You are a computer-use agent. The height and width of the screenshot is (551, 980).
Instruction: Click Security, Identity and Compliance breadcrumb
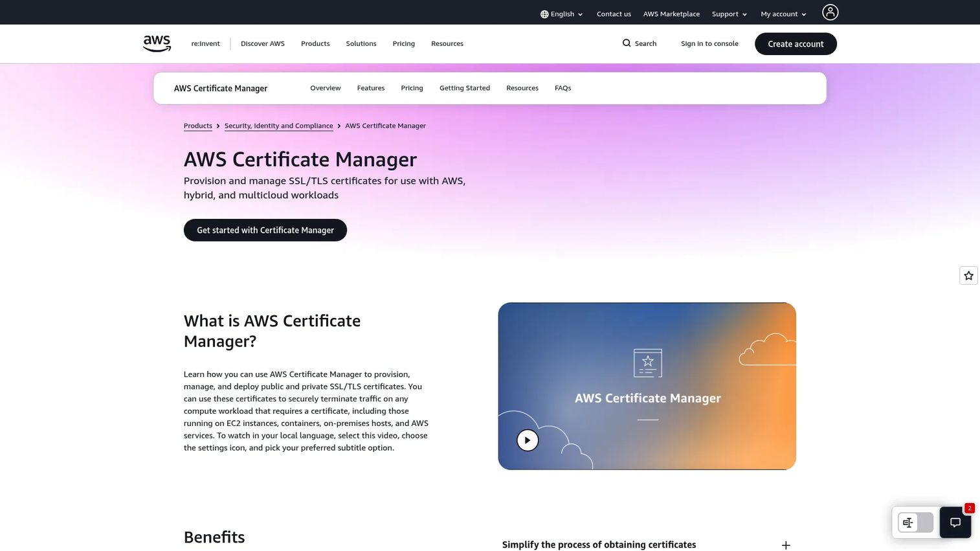coord(279,126)
